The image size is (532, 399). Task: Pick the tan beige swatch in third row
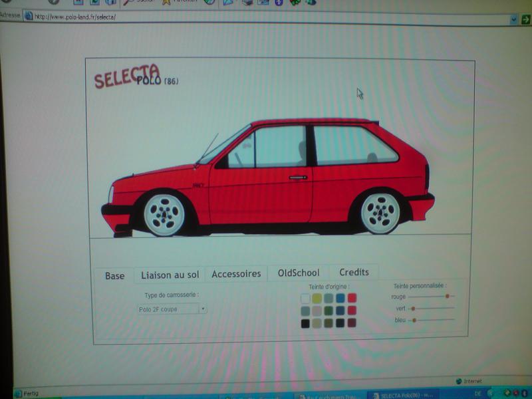tap(317, 323)
